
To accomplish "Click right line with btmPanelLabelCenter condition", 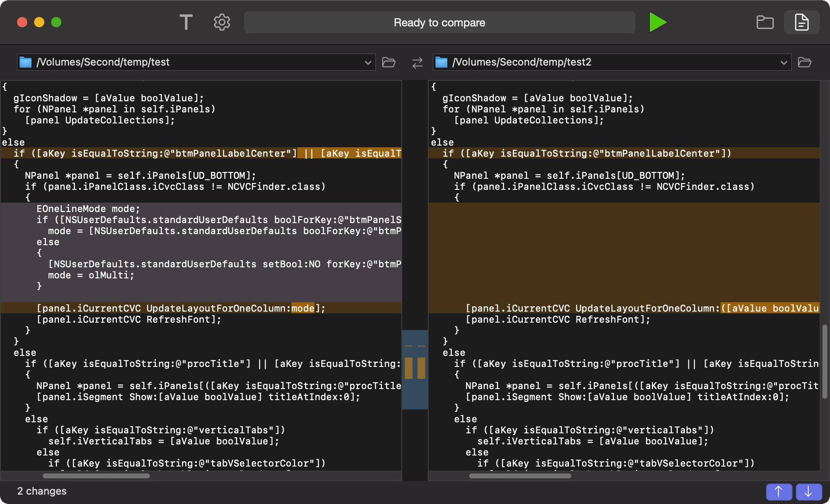I will [x=624, y=153].
